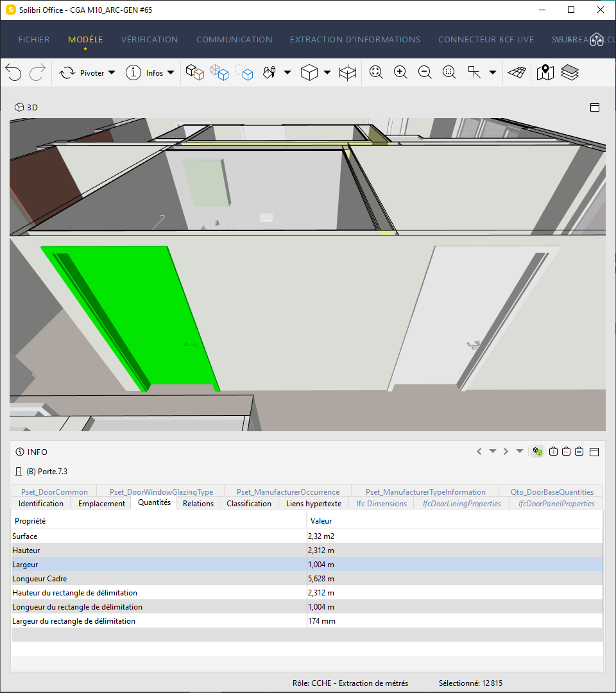Screen dimensions: 616x693
Task: Select the Qto_DoorBaseQuantities tab
Action: 552,492
